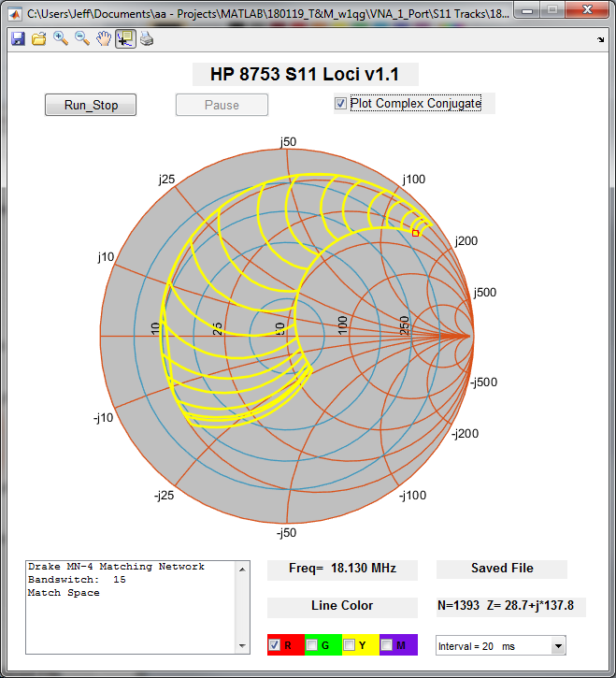Click the -j200 reactance label
The height and width of the screenshot is (678, 616).
(466, 434)
